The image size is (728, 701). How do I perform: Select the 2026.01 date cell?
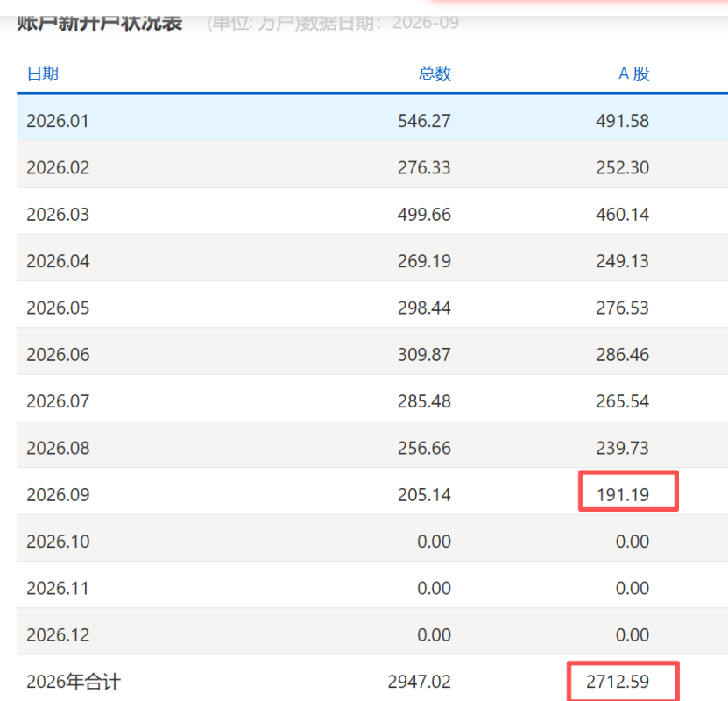pos(58,121)
